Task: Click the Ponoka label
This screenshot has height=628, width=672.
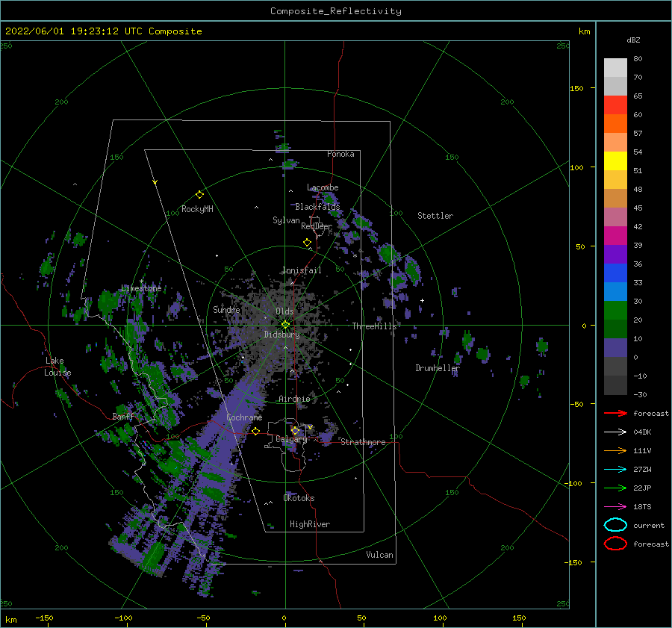Action: 340,154
